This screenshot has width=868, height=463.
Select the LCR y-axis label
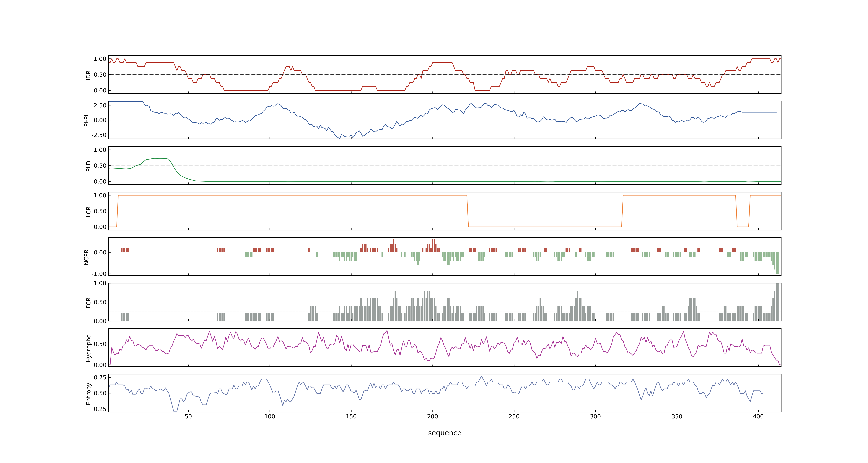coord(88,211)
